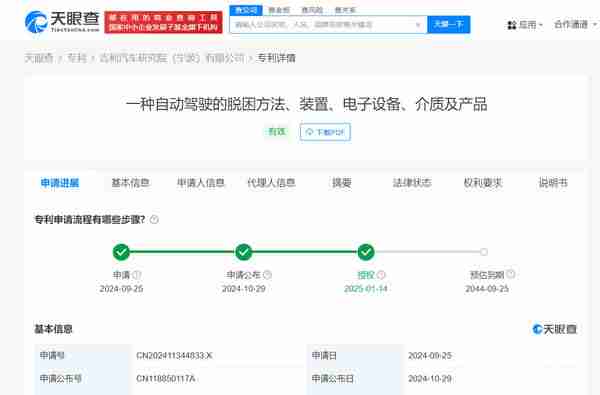This screenshot has width=600, height=395.
Task: Click the 2024-09-25 date under 申请 step
Action: [121, 289]
